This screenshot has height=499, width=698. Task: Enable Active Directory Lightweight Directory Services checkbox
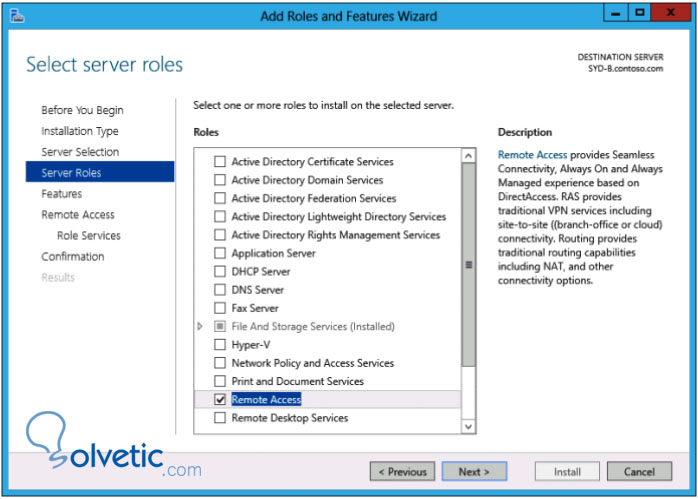[x=220, y=216]
